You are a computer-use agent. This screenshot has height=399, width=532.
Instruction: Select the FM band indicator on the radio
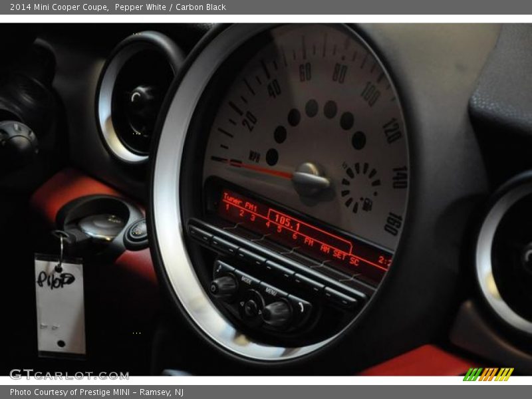309,242
